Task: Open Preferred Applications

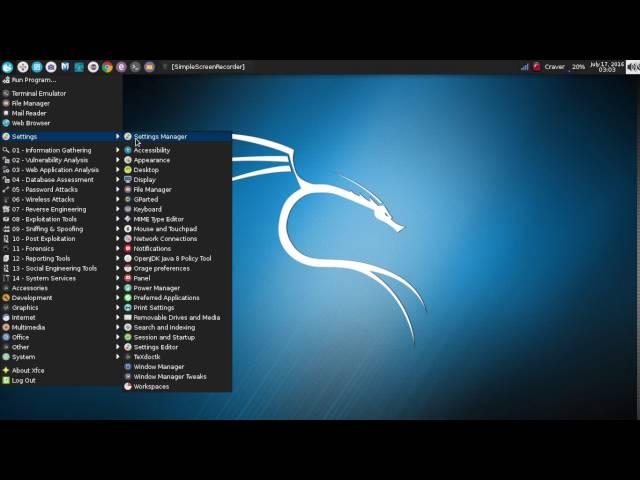Action: 177,298
